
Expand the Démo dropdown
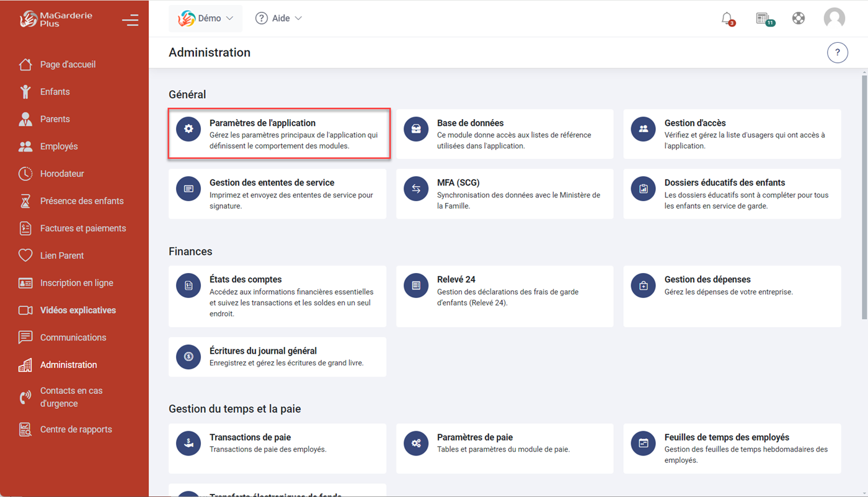click(205, 19)
